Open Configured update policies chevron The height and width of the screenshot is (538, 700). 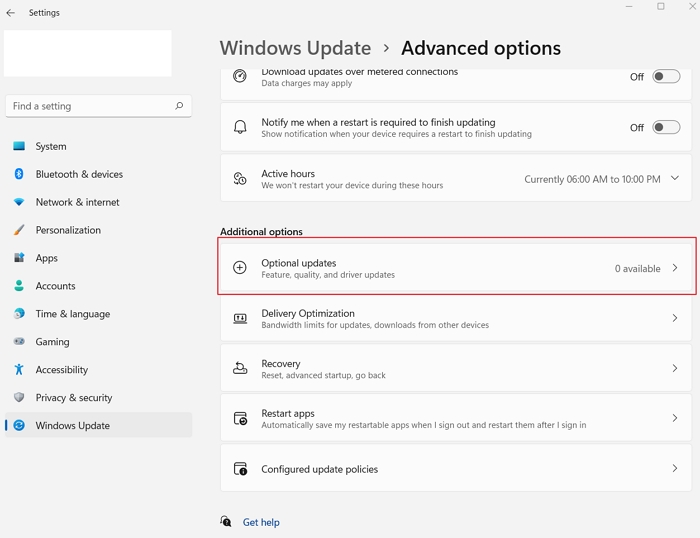click(x=675, y=468)
